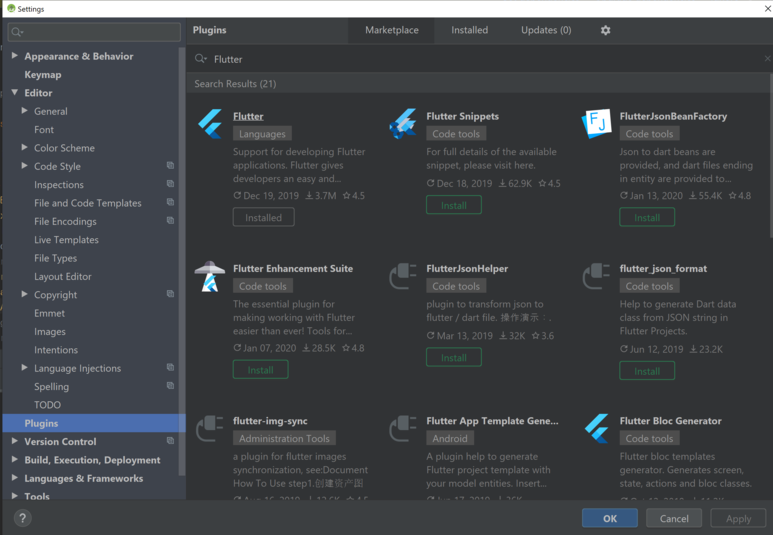
Task: Click the Android tag label
Action: 450,438
